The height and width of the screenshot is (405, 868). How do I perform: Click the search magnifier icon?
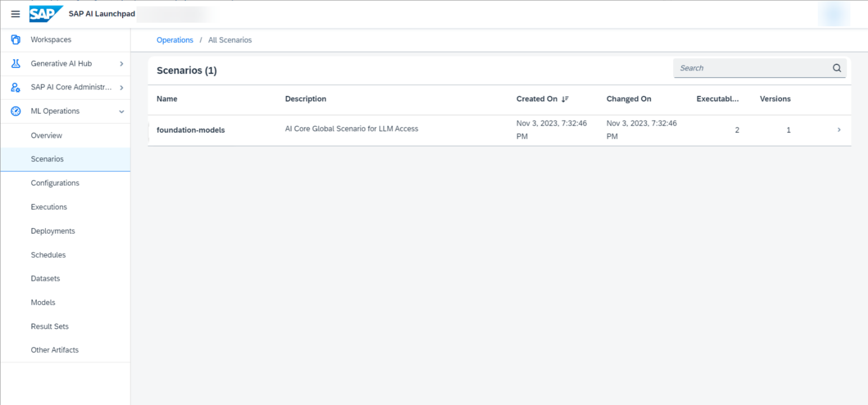[837, 67]
